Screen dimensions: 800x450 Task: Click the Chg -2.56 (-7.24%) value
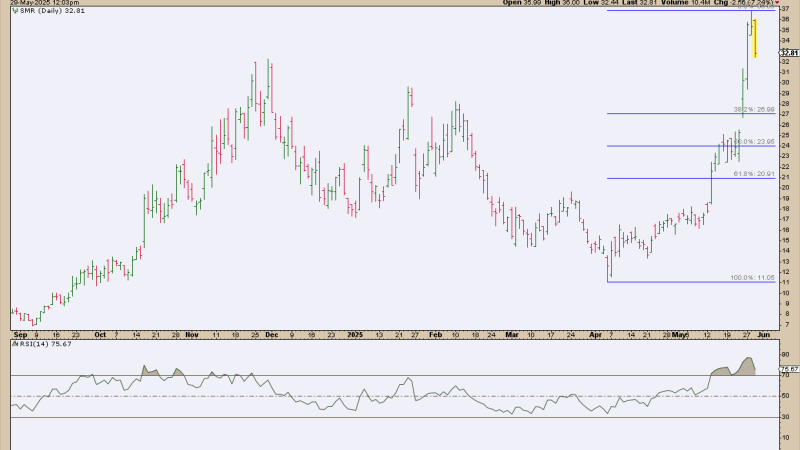pos(743,3)
